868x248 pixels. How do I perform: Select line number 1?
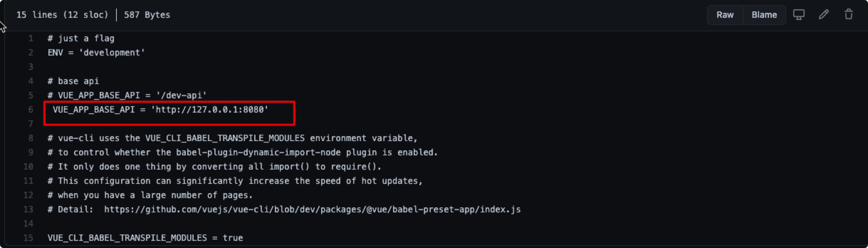[31, 38]
